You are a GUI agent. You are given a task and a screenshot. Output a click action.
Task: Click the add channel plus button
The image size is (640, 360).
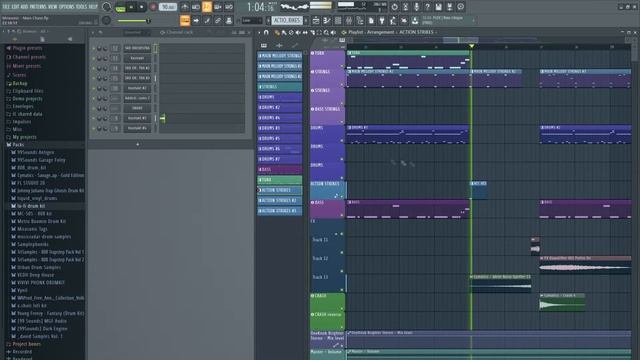138,144
